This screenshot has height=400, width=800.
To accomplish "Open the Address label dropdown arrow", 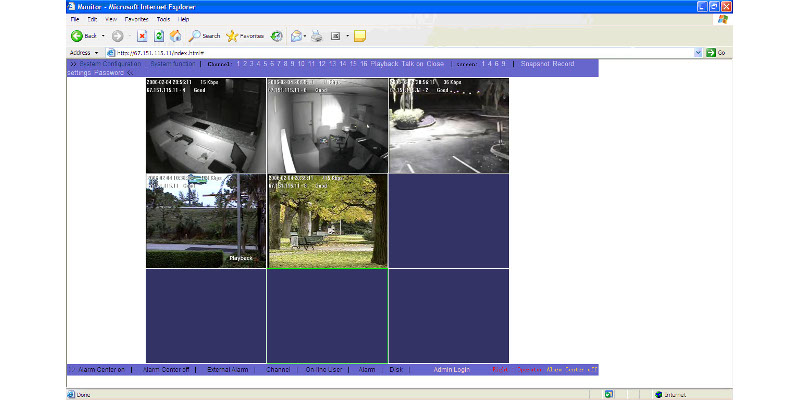I will 96,53.
